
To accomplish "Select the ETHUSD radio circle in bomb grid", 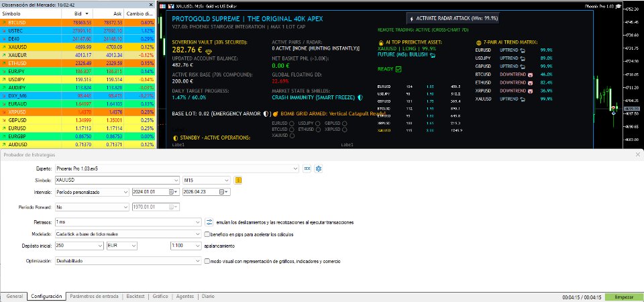I will [318, 130].
